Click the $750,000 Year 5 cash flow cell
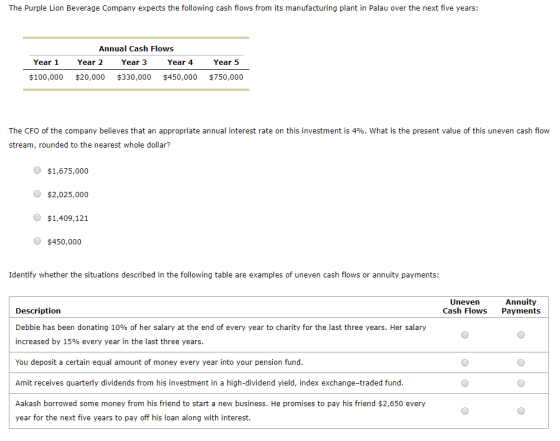Image resolution: width=560 pixels, height=441 pixels. [226, 77]
